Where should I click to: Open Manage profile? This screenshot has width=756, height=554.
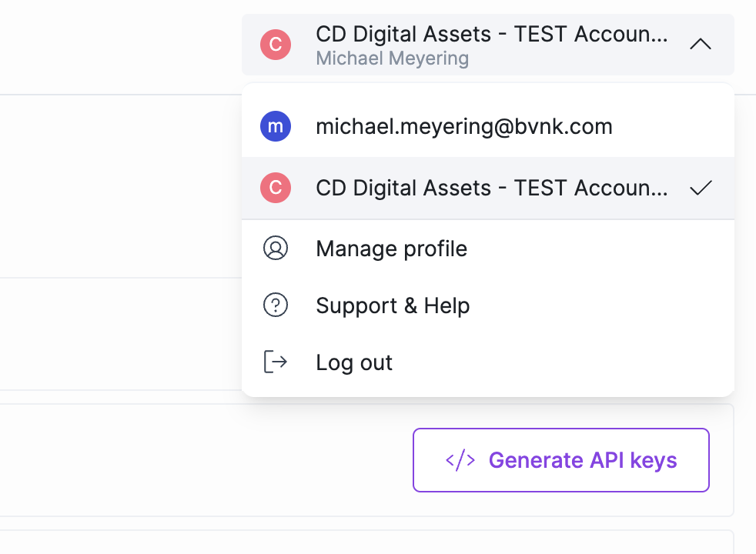pos(487,249)
